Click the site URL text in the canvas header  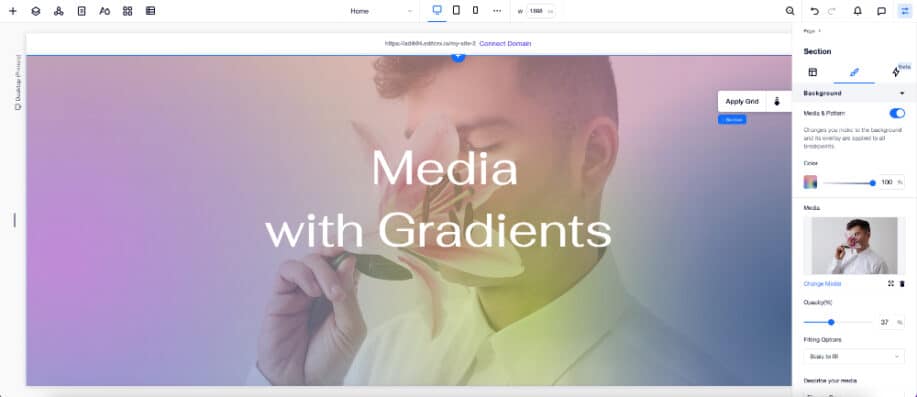[430, 43]
